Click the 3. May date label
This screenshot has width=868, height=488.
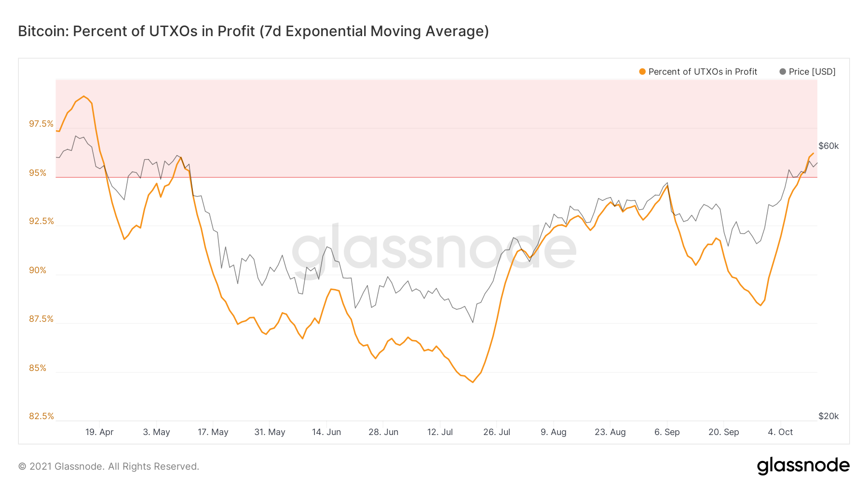(x=156, y=432)
